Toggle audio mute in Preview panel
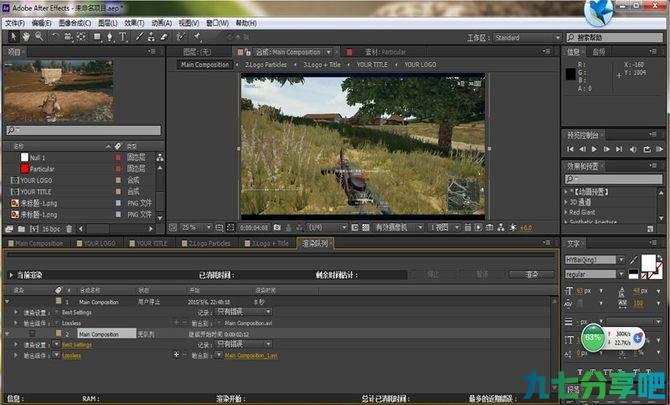 tap(633, 149)
